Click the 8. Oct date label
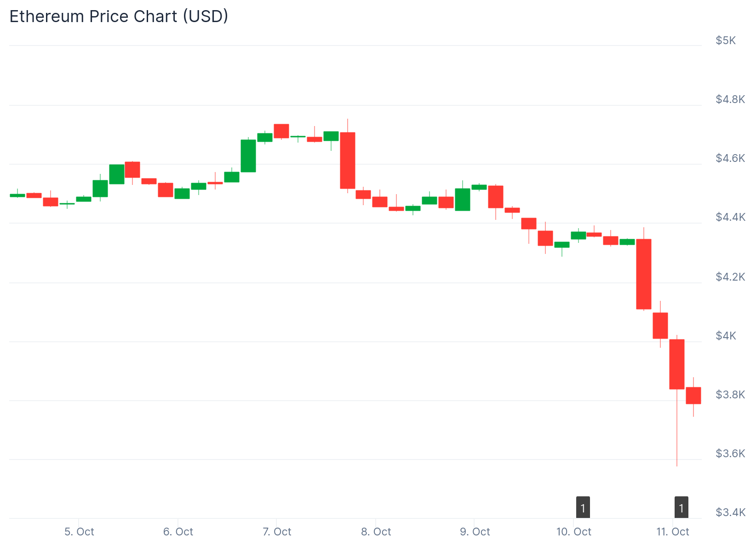756x552 pixels. pyautogui.click(x=376, y=532)
